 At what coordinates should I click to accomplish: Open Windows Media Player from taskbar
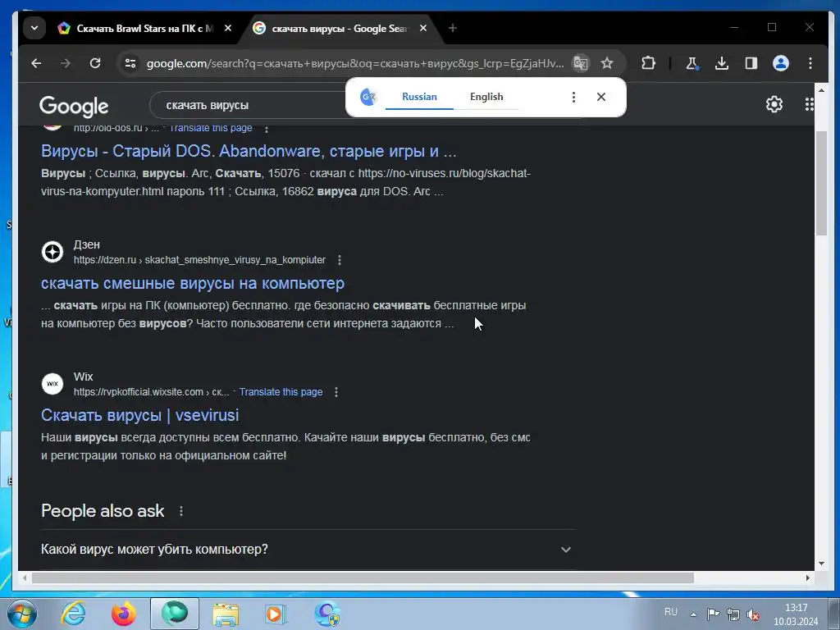click(x=276, y=614)
